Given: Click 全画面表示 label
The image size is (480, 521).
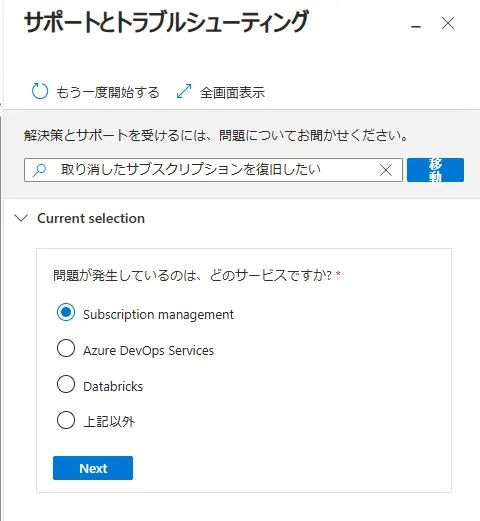Looking at the screenshot, I should [x=232, y=93].
